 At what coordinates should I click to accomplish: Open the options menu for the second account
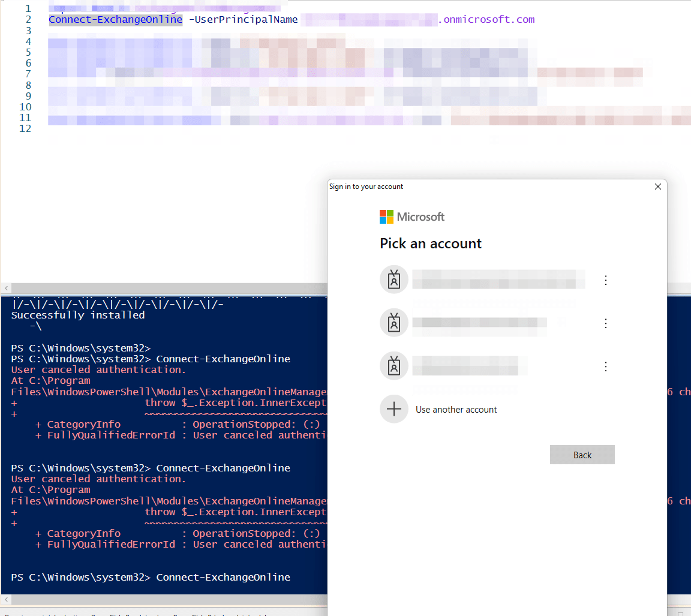coord(606,323)
